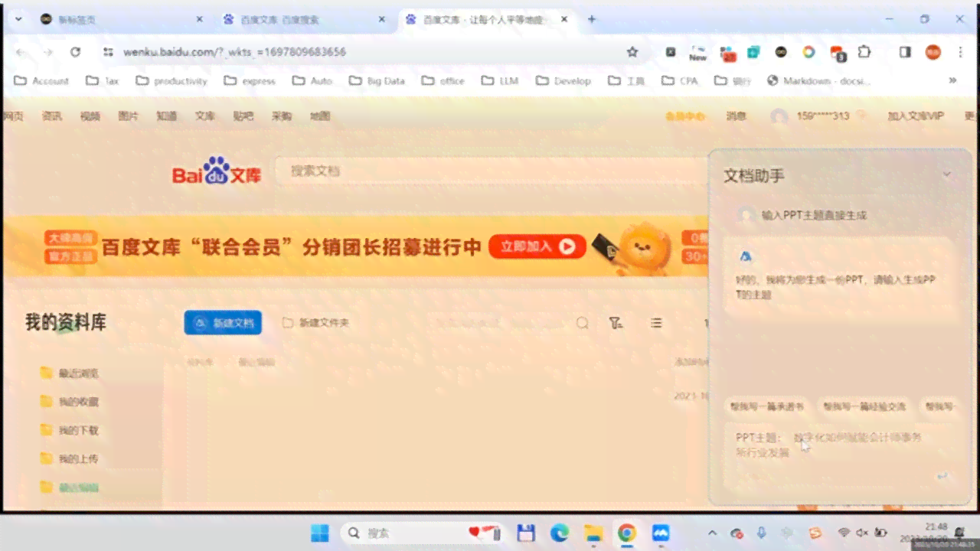The height and width of the screenshot is (551, 980).
Task: Open the floppy-disk app in the taskbar
Action: (525, 533)
